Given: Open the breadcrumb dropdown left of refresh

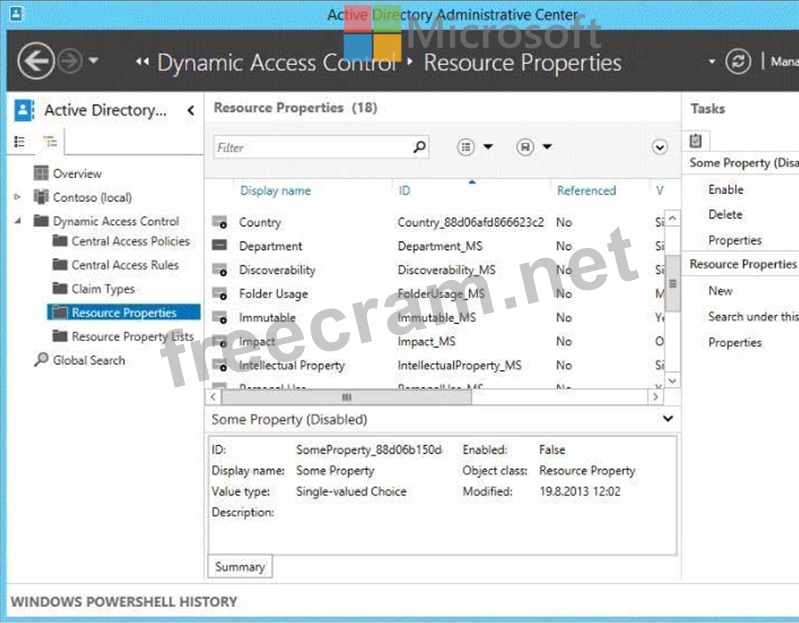Looking at the screenshot, I should [x=712, y=62].
